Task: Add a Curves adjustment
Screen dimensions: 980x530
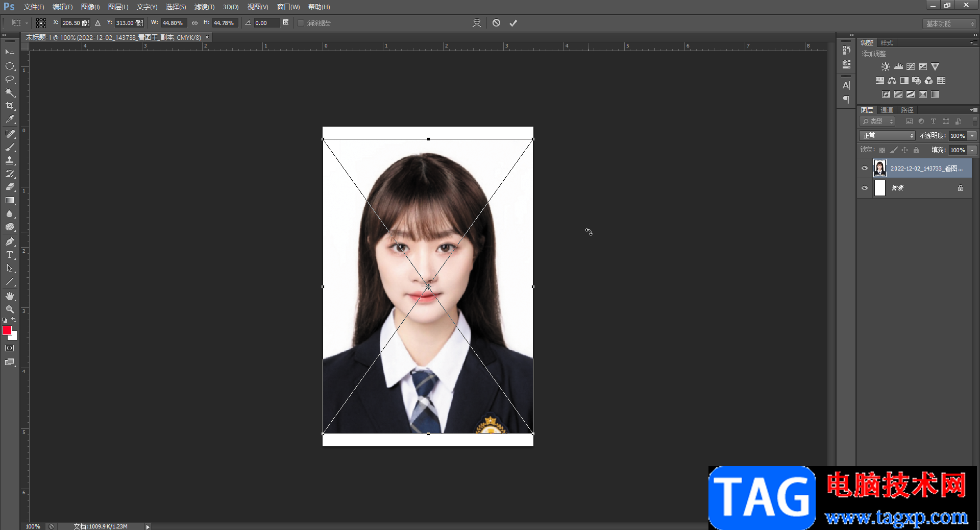Action: [911, 67]
